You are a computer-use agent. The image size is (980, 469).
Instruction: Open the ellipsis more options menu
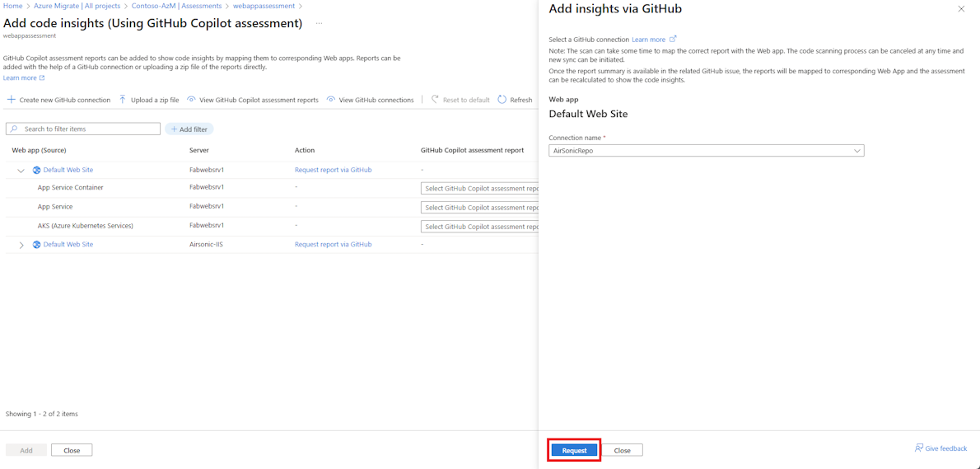pos(319,23)
